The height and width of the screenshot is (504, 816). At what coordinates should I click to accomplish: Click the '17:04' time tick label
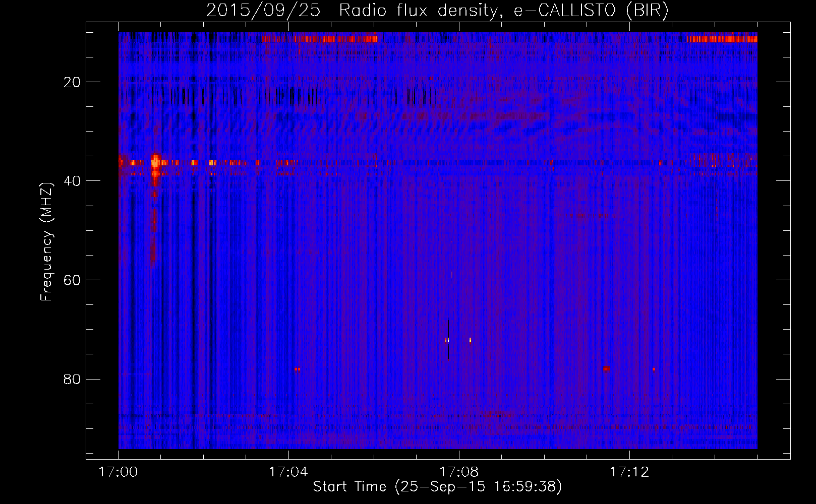(x=288, y=472)
